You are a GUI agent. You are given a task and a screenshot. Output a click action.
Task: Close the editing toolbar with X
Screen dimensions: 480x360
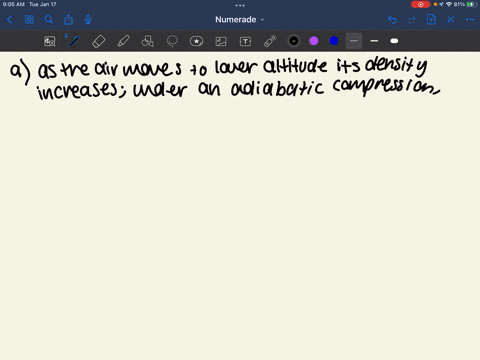[x=451, y=20]
